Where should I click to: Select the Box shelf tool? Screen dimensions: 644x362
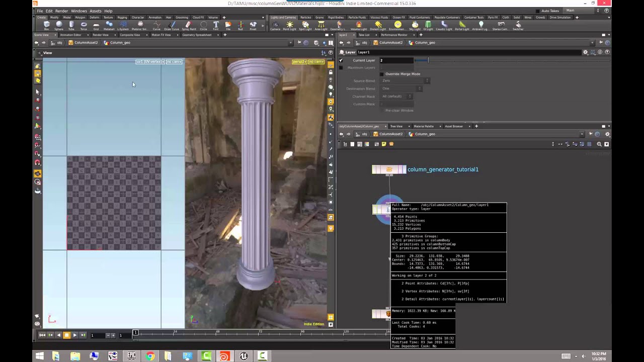coord(46,26)
